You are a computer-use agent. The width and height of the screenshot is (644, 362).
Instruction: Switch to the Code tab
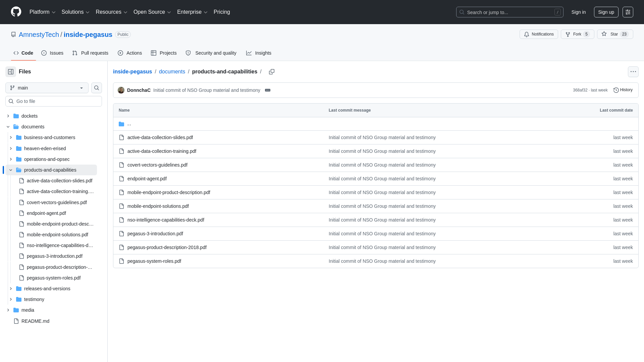click(x=23, y=53)
